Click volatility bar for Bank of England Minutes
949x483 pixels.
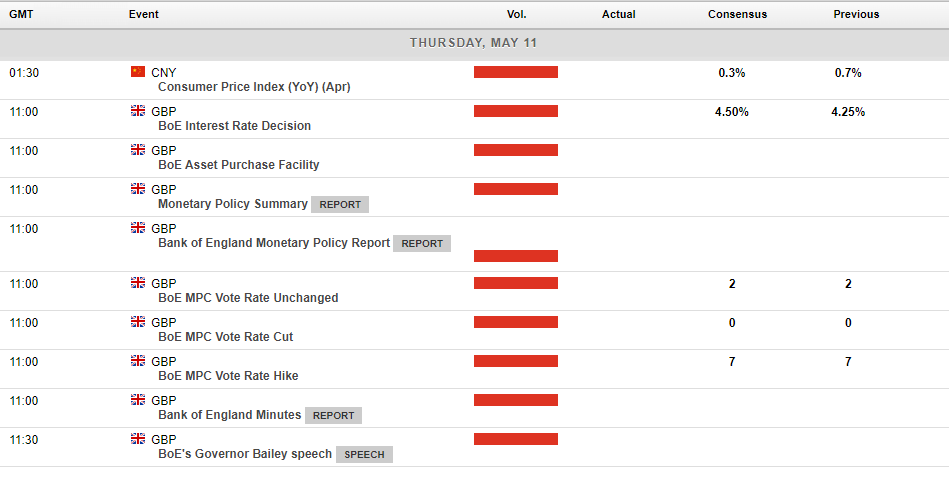[516, 400]
